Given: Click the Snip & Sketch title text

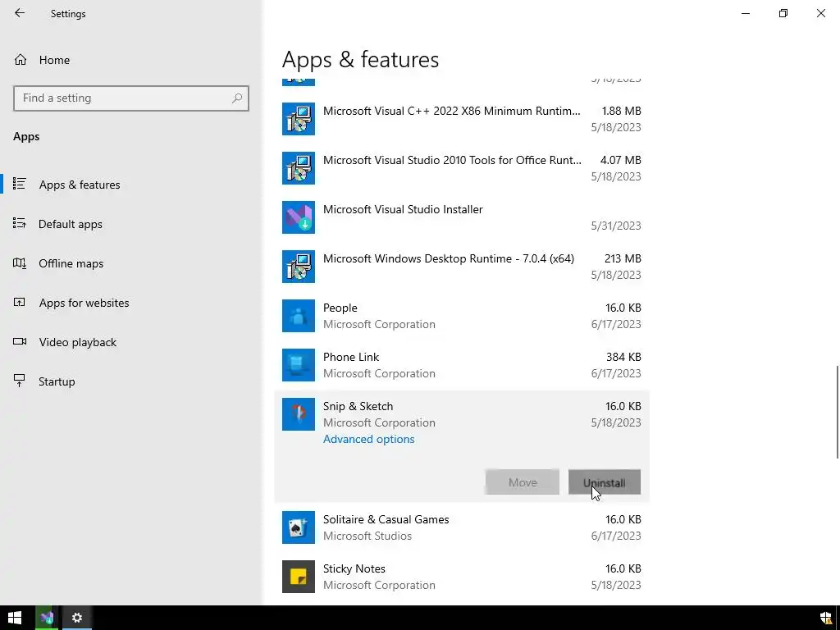Looking at the screenshot, I should click(358, 406).
